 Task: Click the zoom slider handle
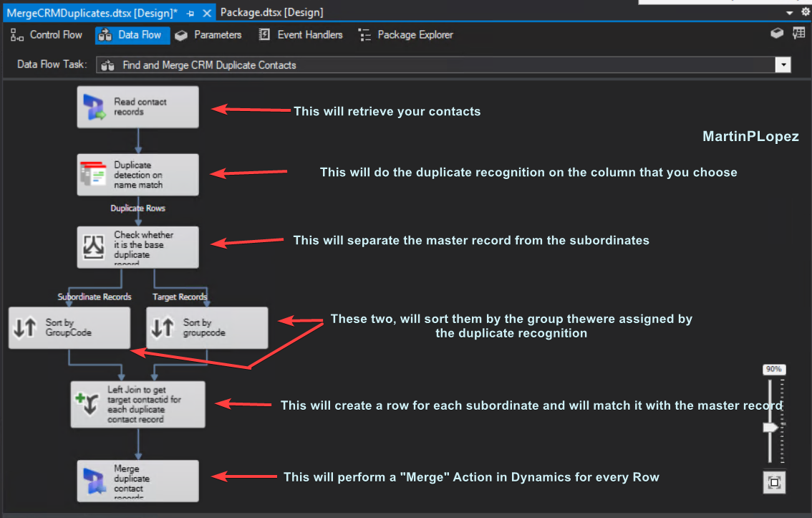[770, 427]
